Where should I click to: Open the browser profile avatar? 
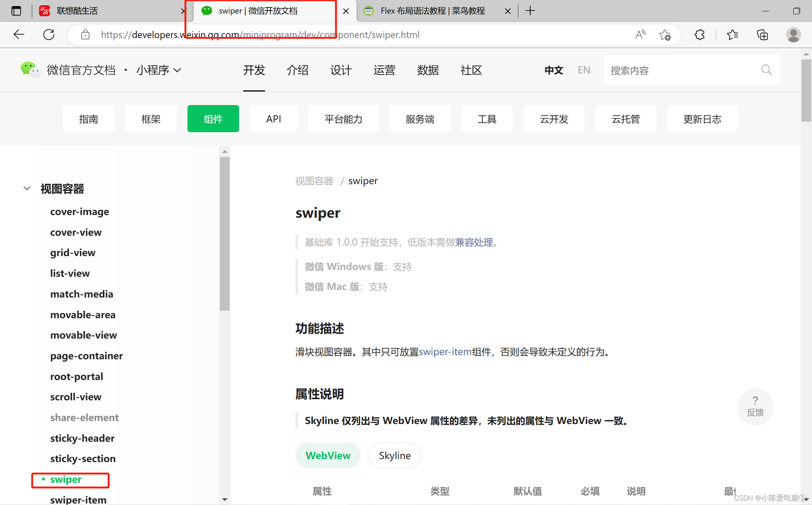coord(793,35)
